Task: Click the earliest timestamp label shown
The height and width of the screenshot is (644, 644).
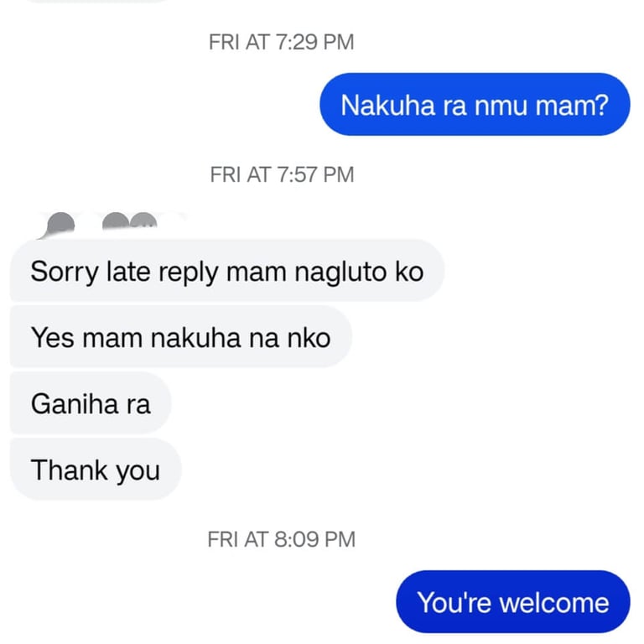Action: (282, 42)
